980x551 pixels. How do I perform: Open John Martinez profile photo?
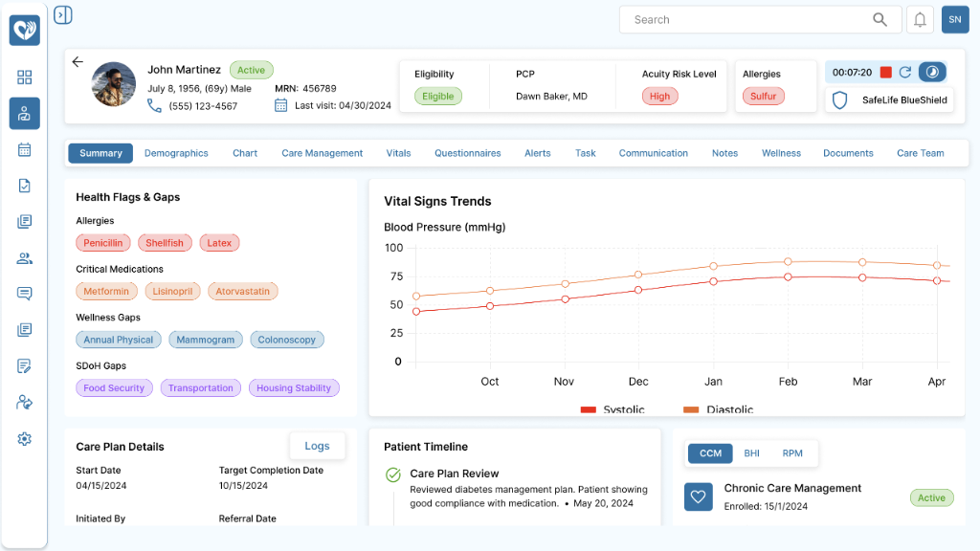114,84
